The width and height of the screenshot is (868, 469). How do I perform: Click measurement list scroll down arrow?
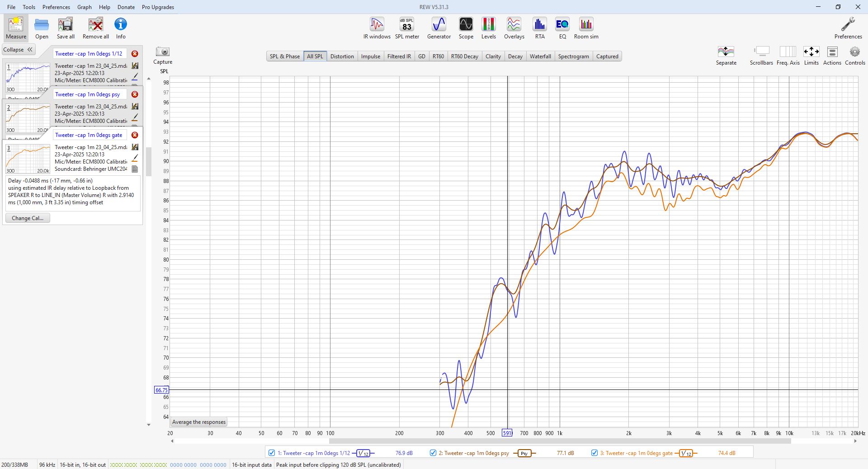pyautogui.click(x=149, y=425)
